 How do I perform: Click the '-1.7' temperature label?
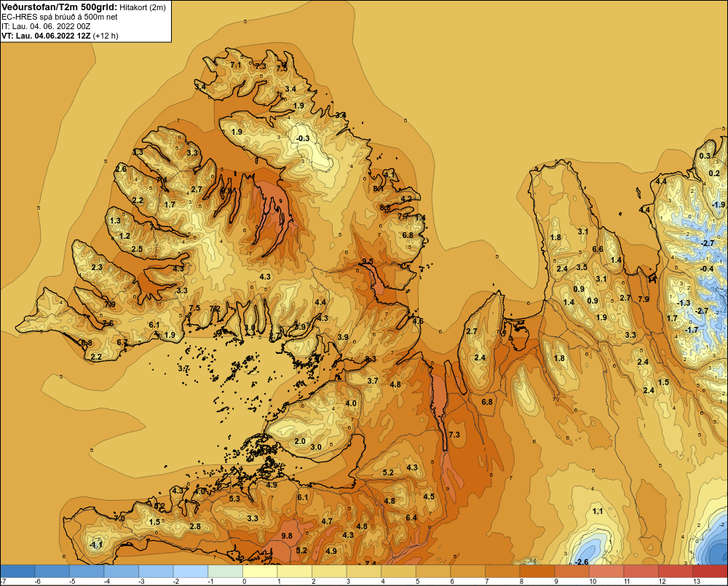(692, 330)
